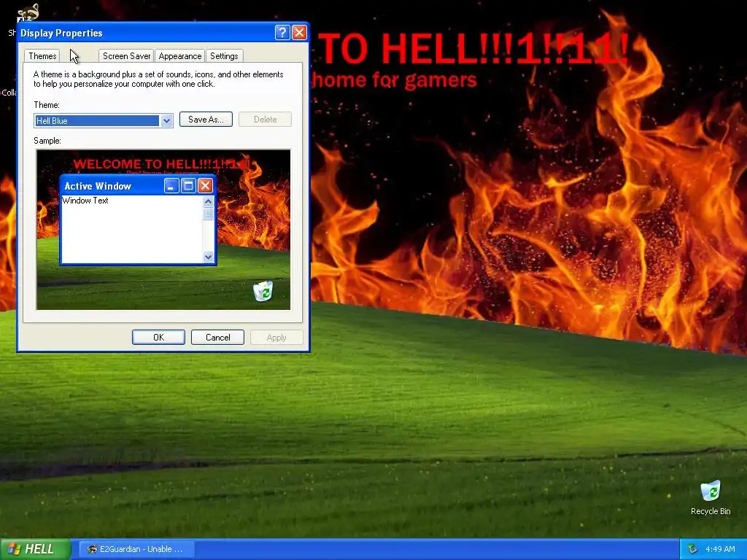This screenshot has height=560, width=747.
Task: Click the theme sample preview image
Action: click(x=163, y=230)
